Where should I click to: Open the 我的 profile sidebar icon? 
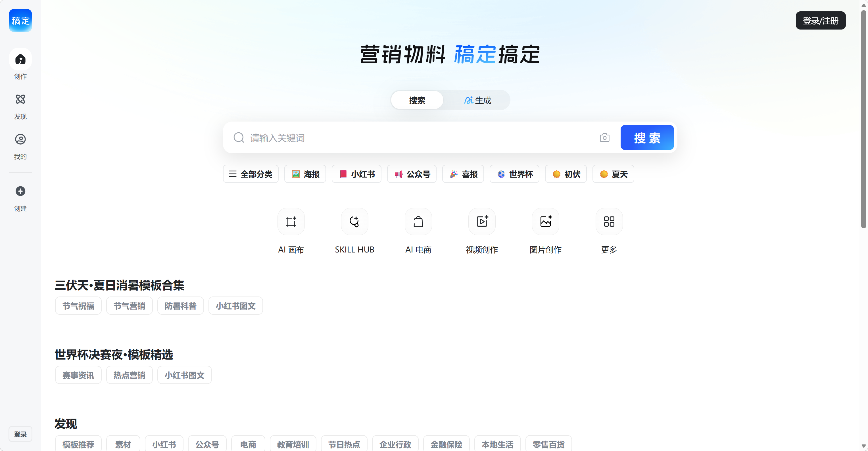(20, 139)
